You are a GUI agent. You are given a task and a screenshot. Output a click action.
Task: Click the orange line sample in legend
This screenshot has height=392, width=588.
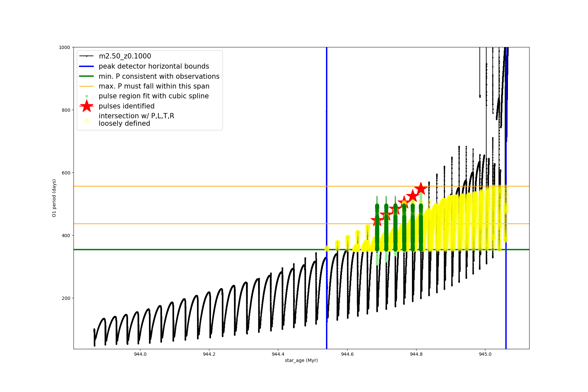click(87, 86)
